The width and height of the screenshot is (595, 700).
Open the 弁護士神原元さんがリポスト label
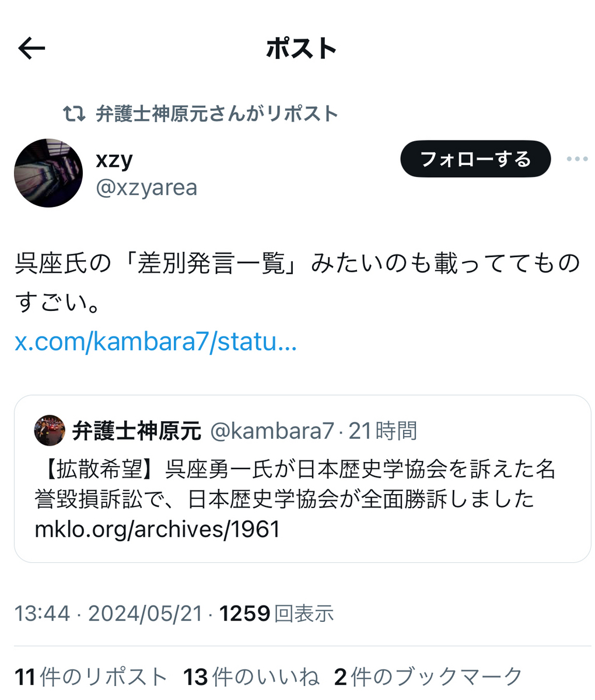217,114
